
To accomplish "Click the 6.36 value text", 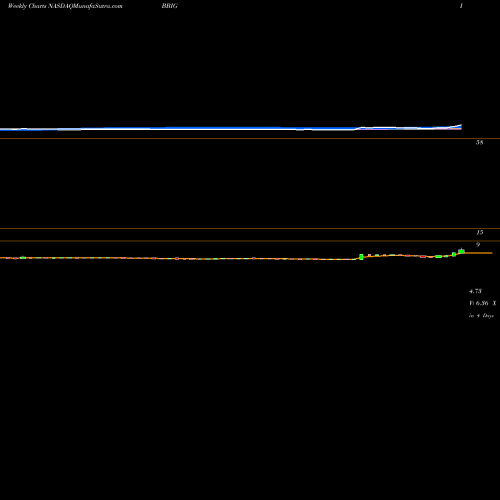I will [x=482, y=303].
